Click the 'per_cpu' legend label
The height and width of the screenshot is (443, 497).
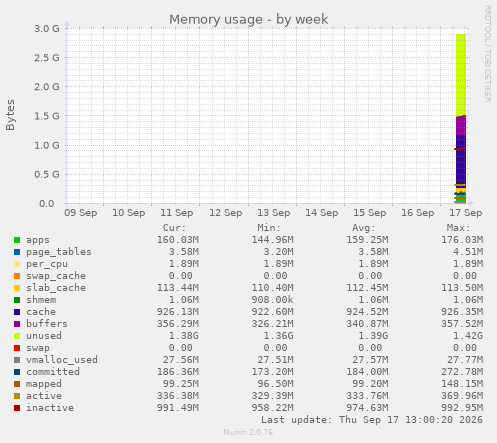pos(47,264)
